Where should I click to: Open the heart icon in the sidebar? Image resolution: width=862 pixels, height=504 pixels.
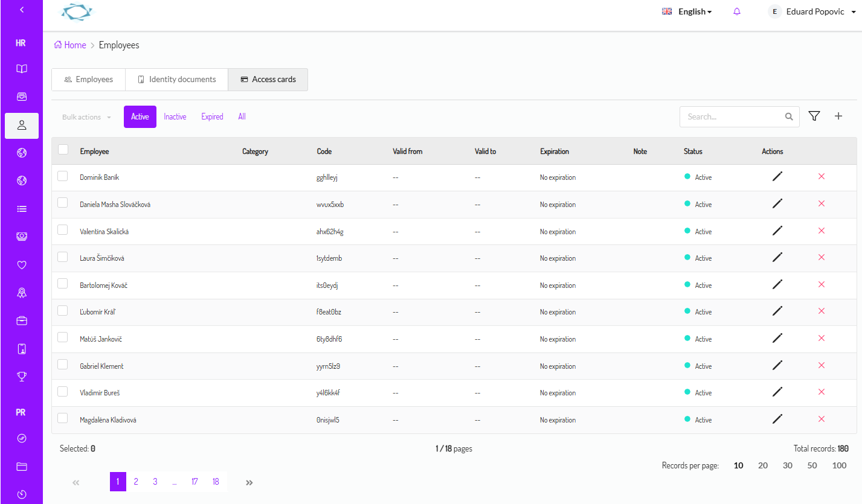(22, 264)
